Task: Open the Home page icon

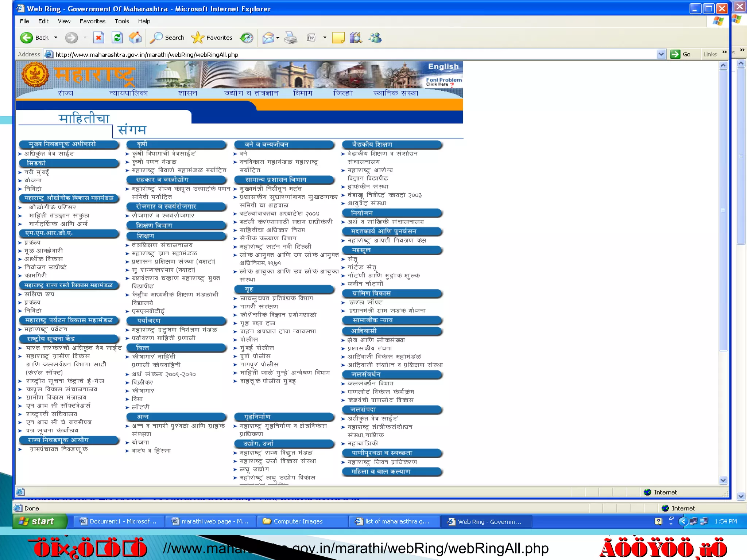Action: point(135,38)
